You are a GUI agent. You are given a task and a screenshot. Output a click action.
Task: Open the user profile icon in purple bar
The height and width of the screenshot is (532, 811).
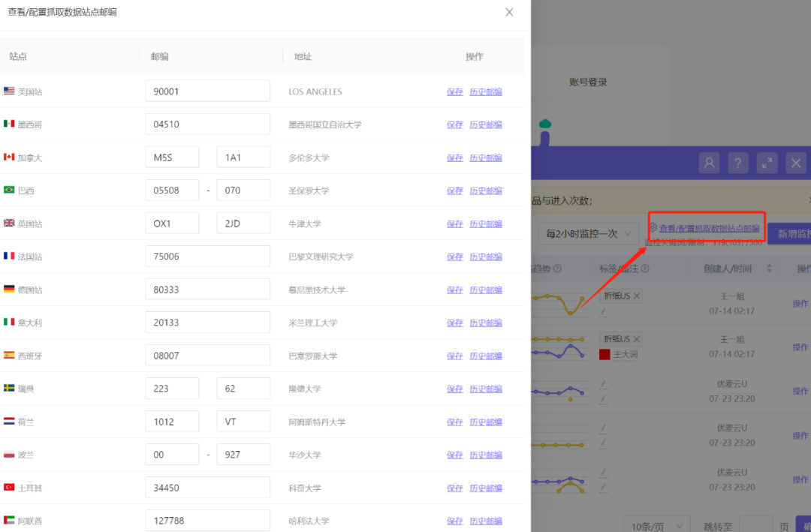(x=709, y=163)
